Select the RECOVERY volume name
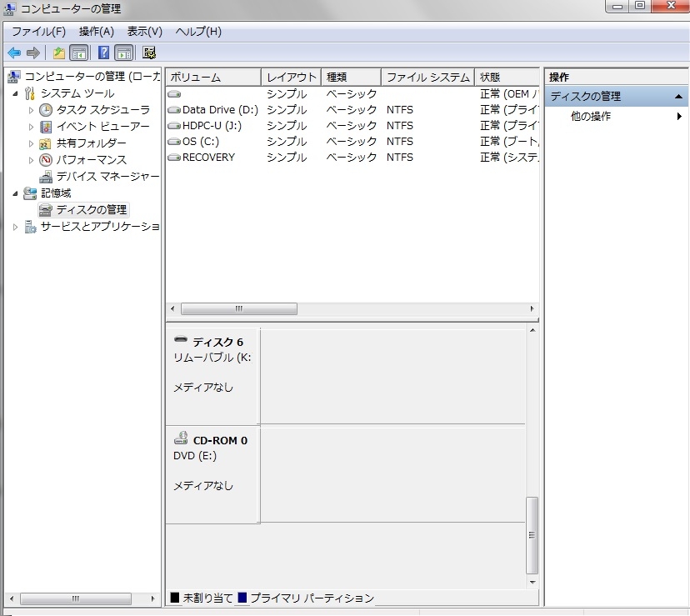690x616 pixels. [x=208, y=158]
